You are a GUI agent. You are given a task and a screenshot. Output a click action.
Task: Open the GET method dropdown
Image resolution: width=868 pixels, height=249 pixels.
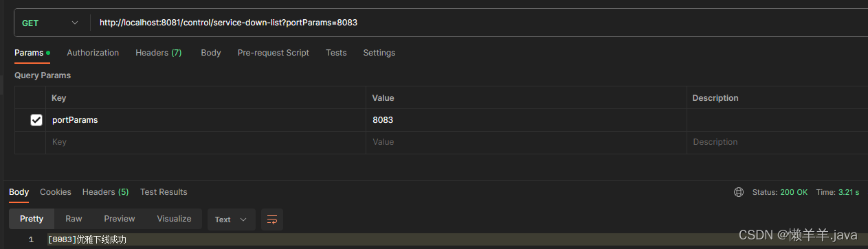(x=52, y=23)
